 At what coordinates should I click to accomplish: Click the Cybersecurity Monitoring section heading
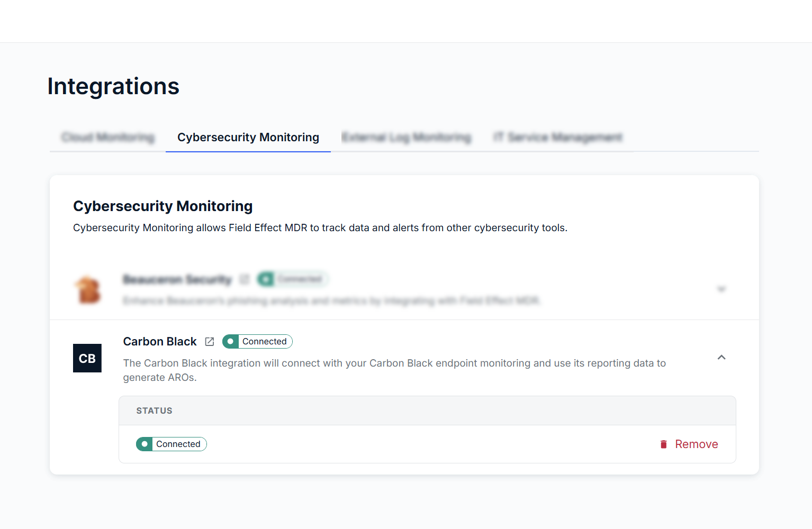(163, 206)
